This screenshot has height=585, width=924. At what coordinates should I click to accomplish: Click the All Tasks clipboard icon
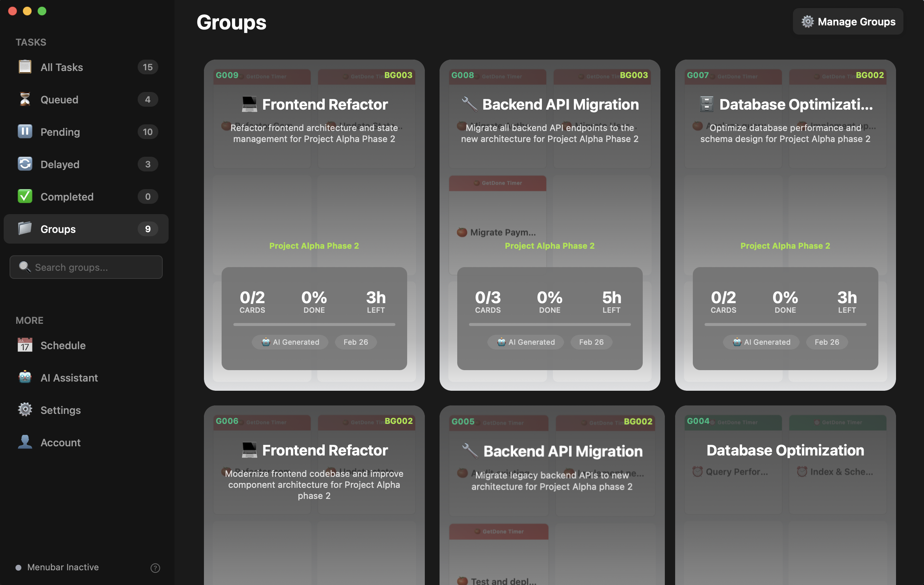pyautogui.click(x=25, y=67)
